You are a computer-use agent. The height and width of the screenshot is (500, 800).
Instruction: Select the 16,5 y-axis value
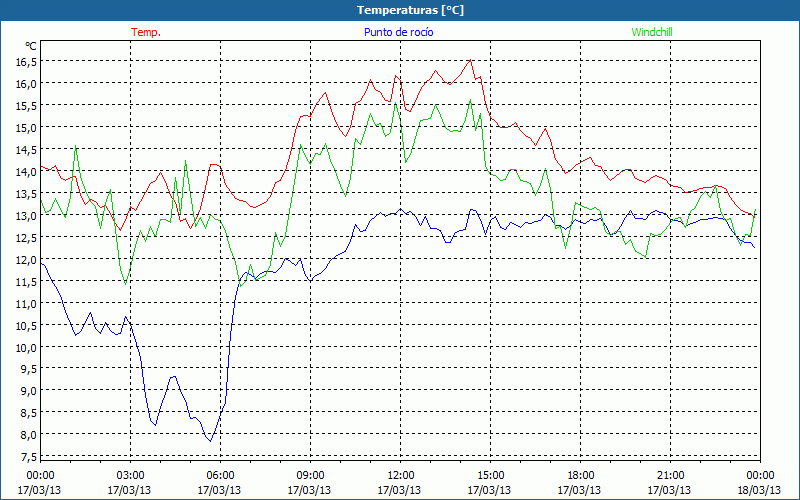click(27, 62)
